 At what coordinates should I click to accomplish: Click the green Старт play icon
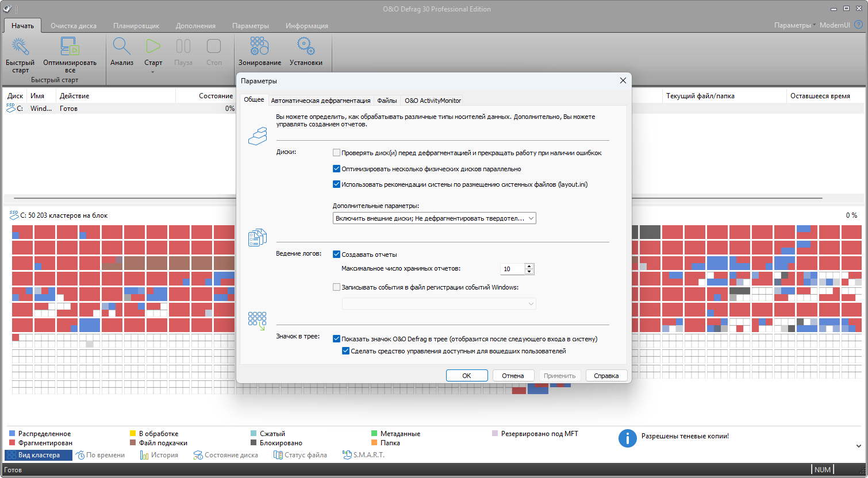click(x=153, y=47)
